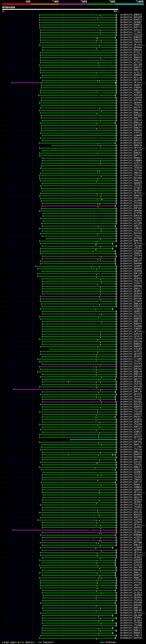
Task: Click the red 20% identity color segment
Action: click(16, 4)
